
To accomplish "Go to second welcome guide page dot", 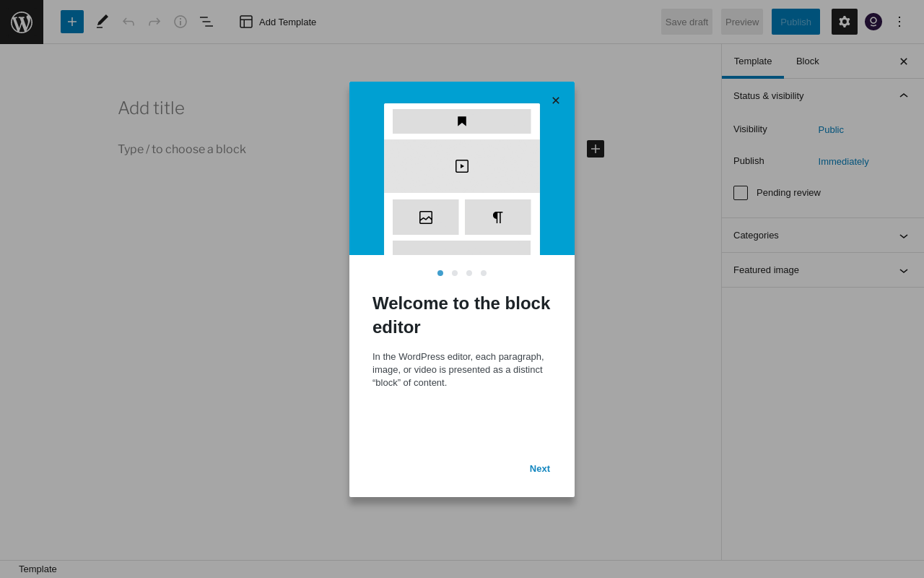I will coord(455,273).
